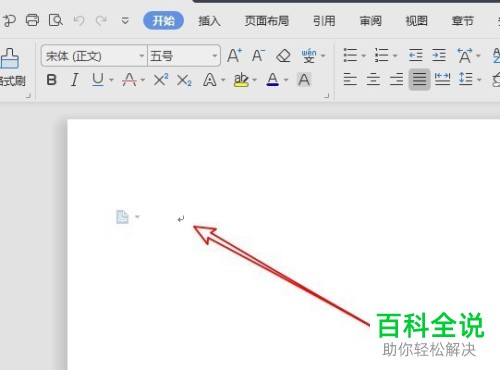
Task: Open the font dialog launcher
Action: pos(327,96)
